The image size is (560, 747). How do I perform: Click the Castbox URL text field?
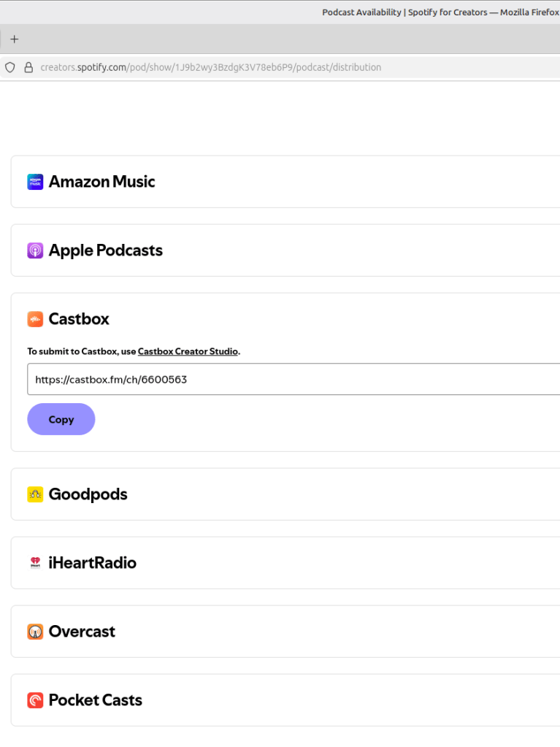(x=292, y=380)
